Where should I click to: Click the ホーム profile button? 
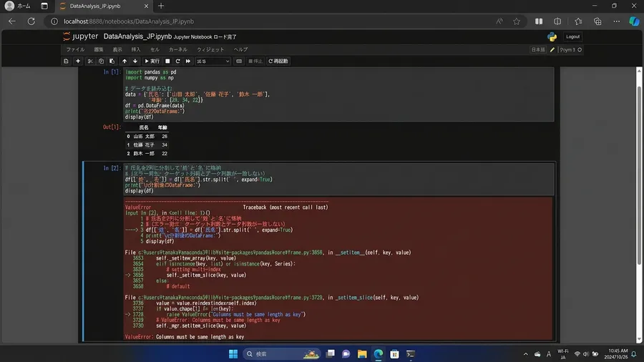click(x=18, y=6)
